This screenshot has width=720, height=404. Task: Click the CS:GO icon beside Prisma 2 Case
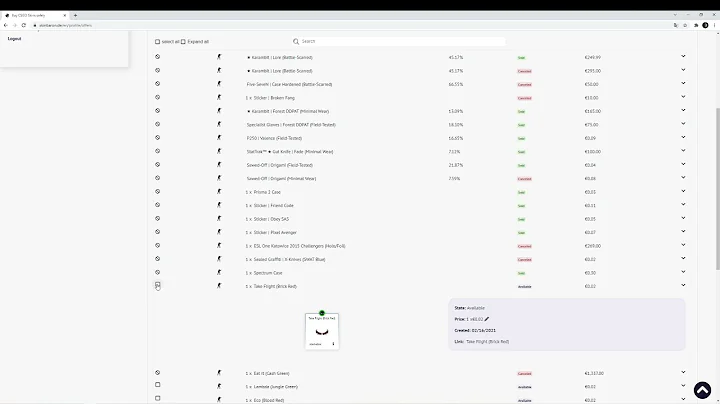[219, 191]
